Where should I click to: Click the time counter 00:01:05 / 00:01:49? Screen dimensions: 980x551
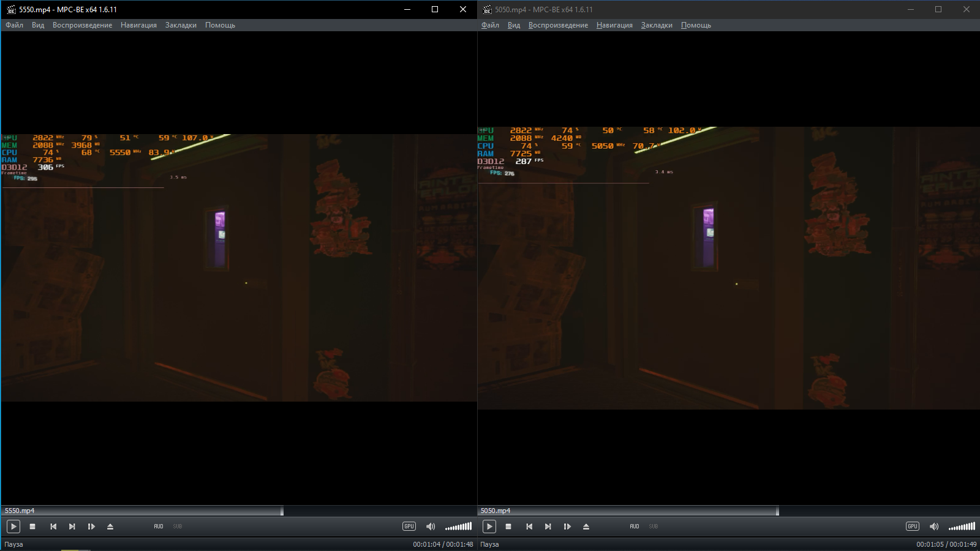946,544
